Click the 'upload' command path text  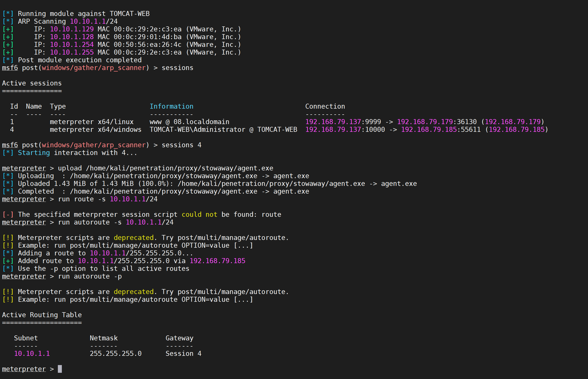(180, 168)
